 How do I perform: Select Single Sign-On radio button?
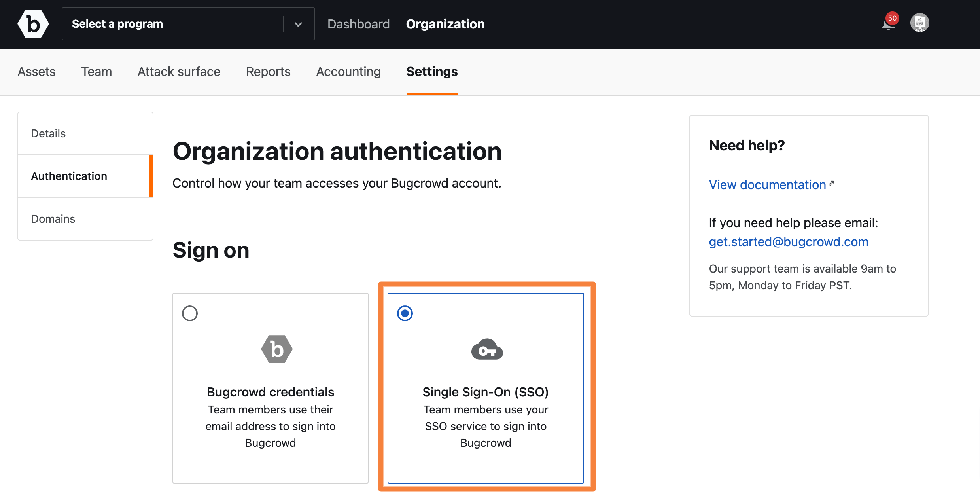[405, 313]
